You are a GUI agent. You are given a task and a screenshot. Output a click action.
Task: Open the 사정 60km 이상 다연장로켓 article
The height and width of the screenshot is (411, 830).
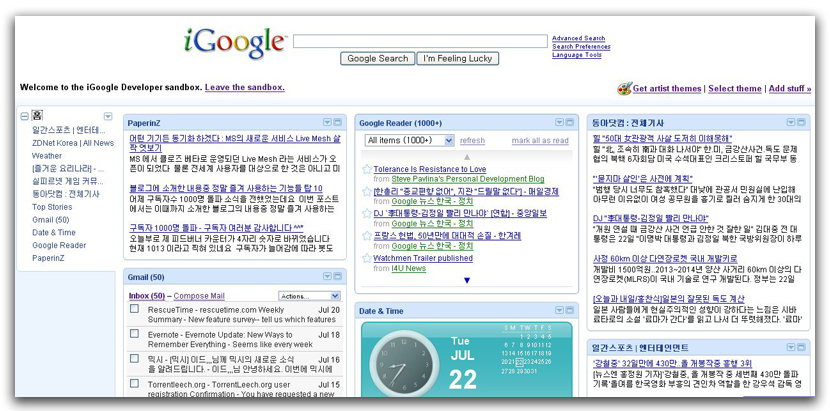[665, 259]
